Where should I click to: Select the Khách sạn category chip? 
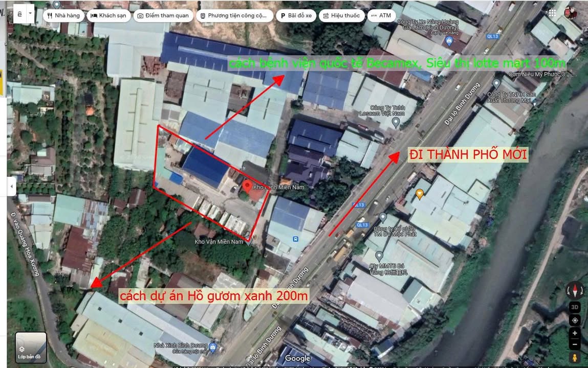[108, 15]
